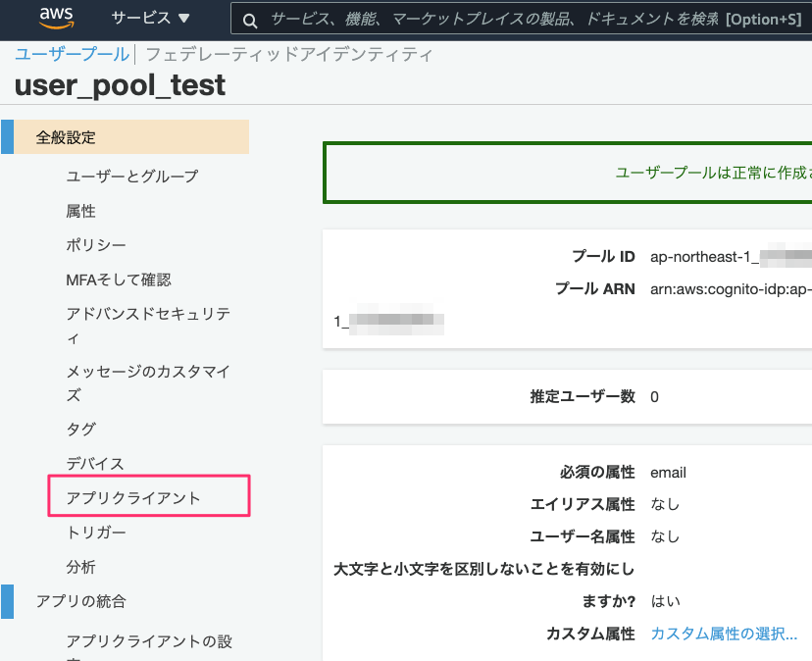Click the カスタム属性 label
This screenshot has height=661, width=812.
pyautogui.click(x=591, y=633)
